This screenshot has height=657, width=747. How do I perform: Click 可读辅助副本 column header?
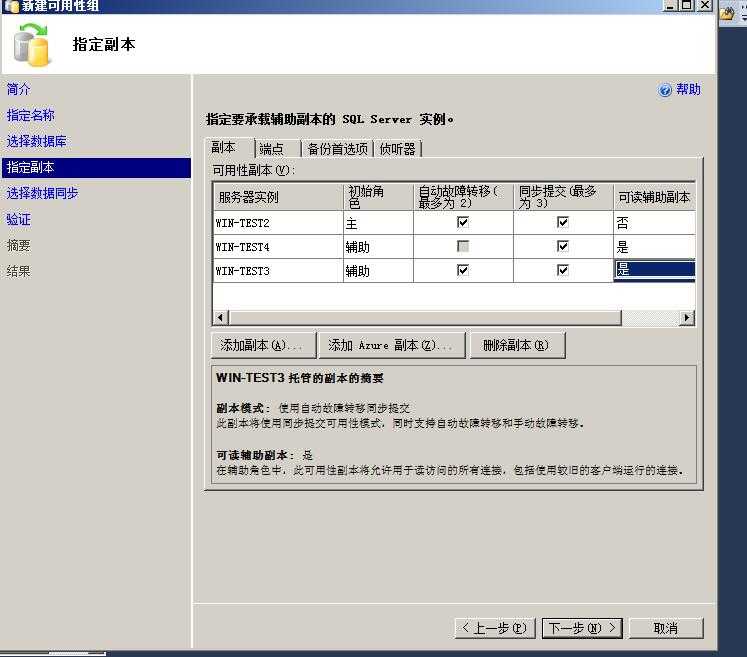654,197
